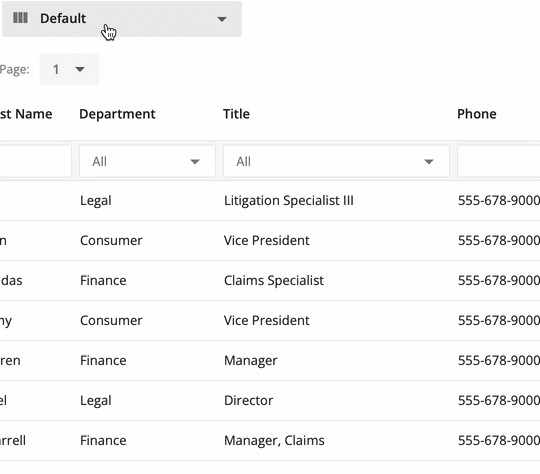Select the Litigation Specialist III cell
The image size is (540, 474).
click(289, 200)
